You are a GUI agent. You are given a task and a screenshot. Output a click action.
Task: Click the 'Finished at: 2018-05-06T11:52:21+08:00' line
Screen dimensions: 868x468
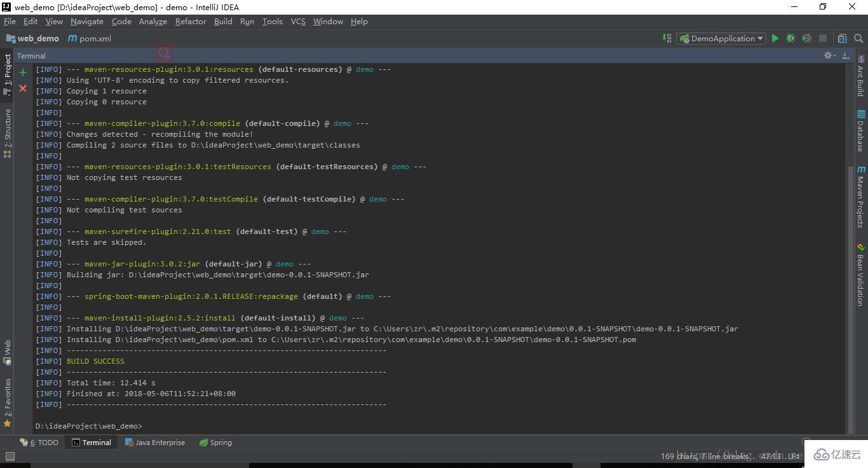pos(135,394)
